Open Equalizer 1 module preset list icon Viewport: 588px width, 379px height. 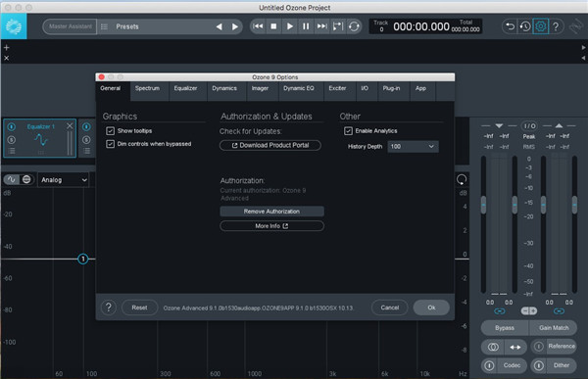(x=12, y=151)
